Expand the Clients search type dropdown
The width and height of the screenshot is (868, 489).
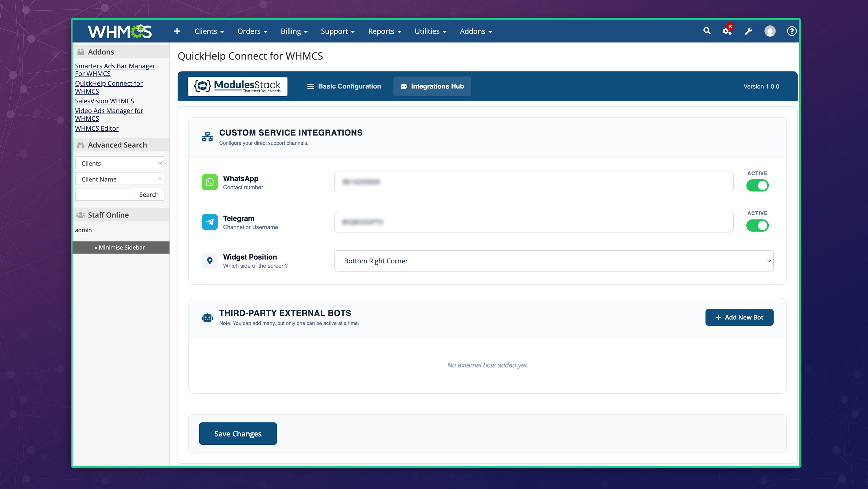coord(119,163)
